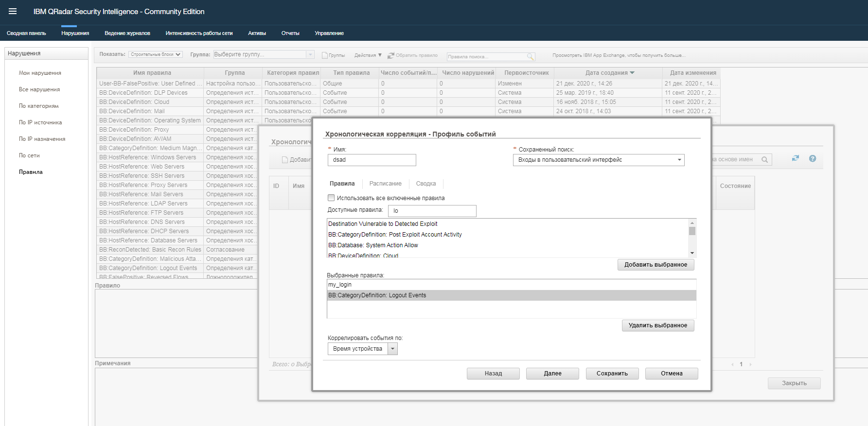Select BB:CategoryDefinition: Logout Events in selected rules
The width and height of the screenshot is (868, 426).
(x=512, y=295)
